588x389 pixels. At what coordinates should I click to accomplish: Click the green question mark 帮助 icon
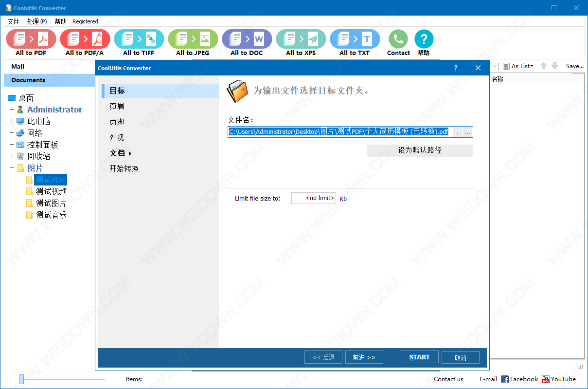[x=424, y=39]
